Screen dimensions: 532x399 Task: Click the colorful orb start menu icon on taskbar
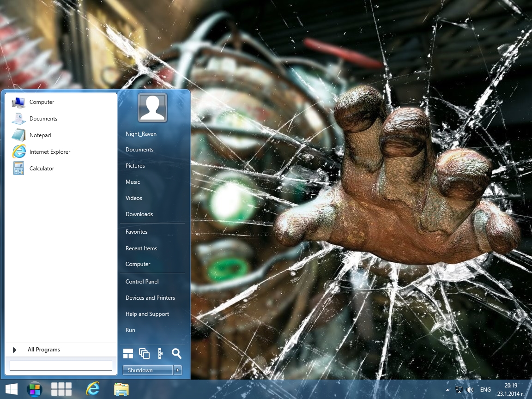(35, 389)
